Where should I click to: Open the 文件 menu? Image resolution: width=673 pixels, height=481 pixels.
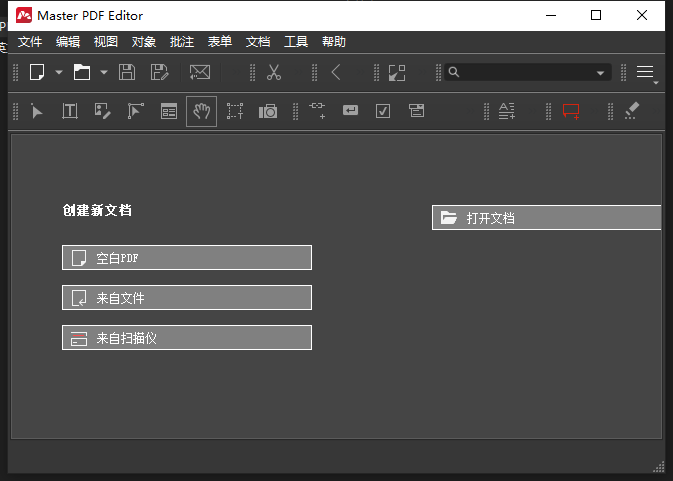pyautogui.click(x=30, y=42)
